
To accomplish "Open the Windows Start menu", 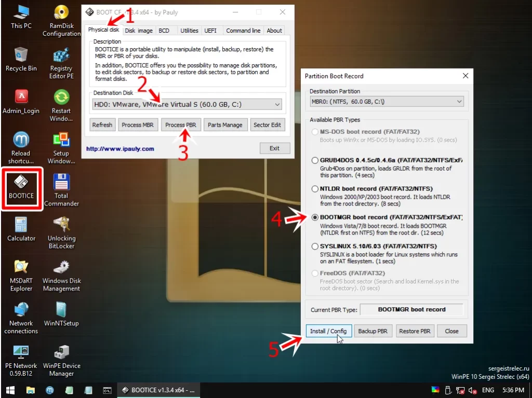I will [x=10, y=390].
